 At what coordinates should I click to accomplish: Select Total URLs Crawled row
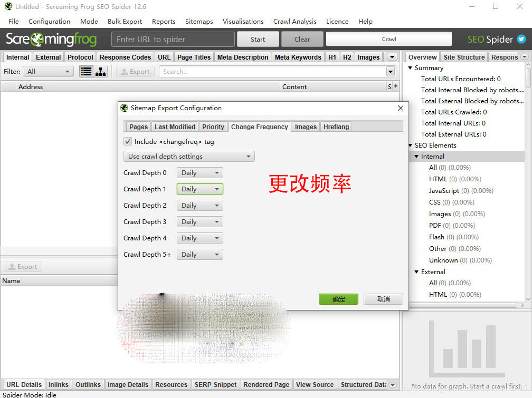454,112
